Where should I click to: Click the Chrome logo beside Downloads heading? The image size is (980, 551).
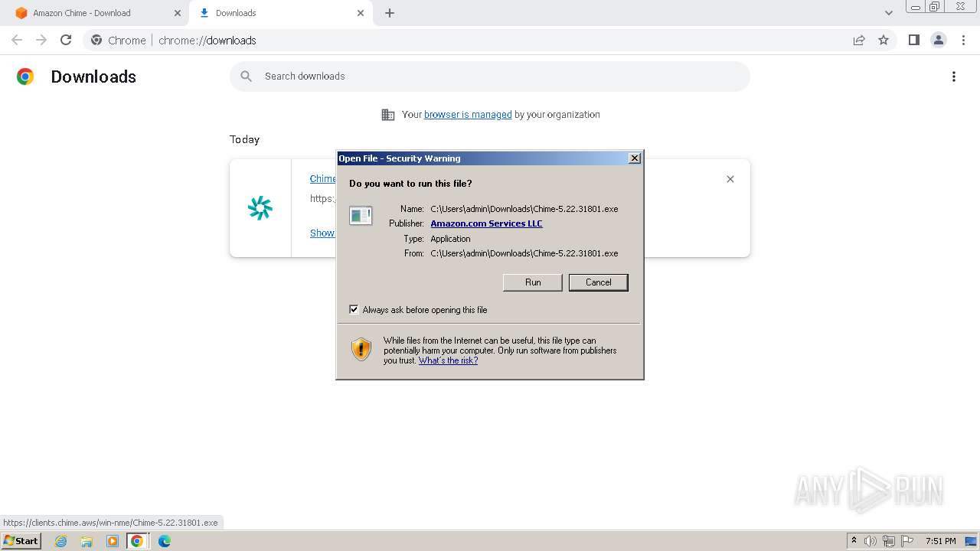[25, 77]
